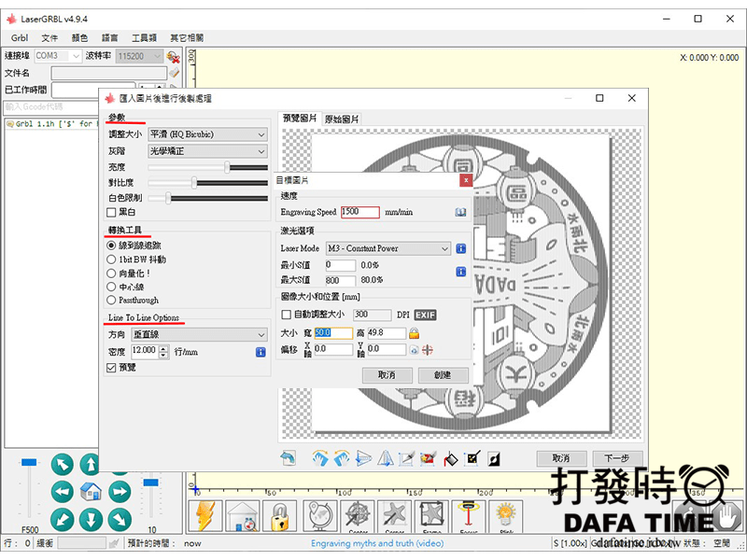
Task: Click the connect plug icon
Action: [173, 57]
